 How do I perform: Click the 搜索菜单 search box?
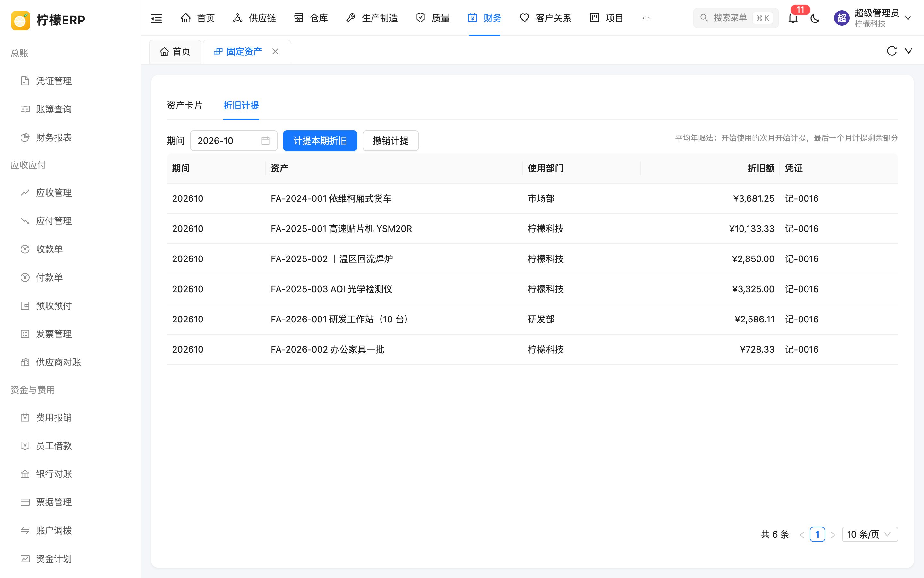point(735,18)
